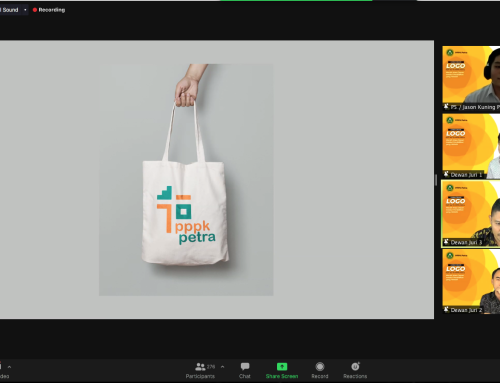The height and width of the screenshot is (383, 500).
Task: Open the Sound dropdown arrow
Action: (x=25, y=10)
